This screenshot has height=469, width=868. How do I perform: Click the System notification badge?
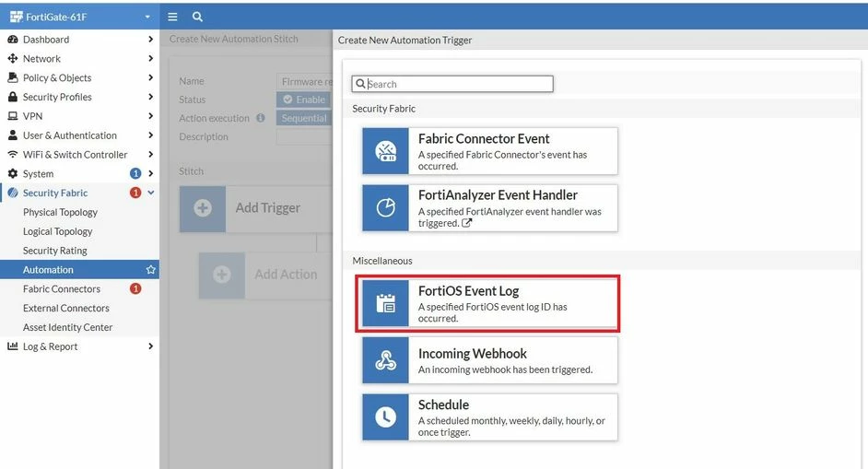point(135,173)
